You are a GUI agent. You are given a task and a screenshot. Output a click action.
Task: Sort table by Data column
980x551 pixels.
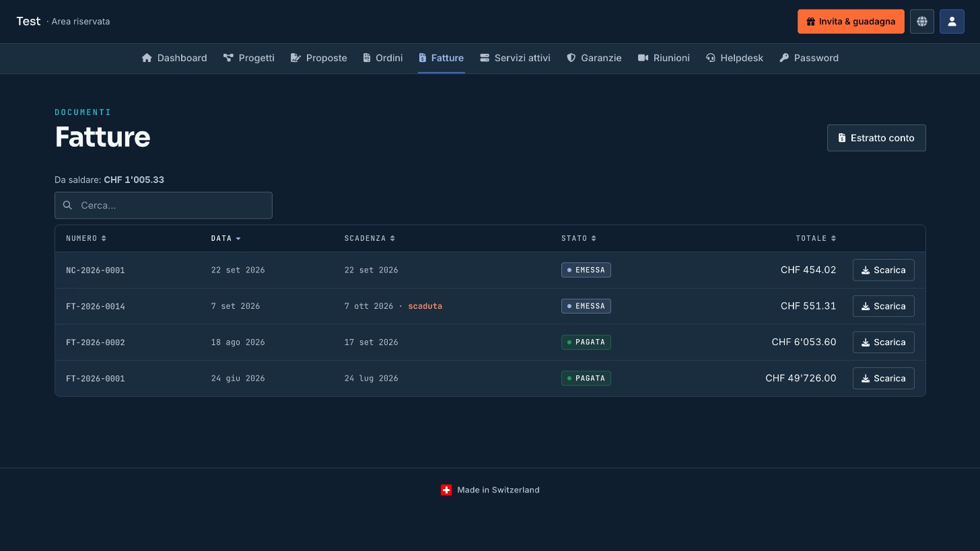point(225,238)
